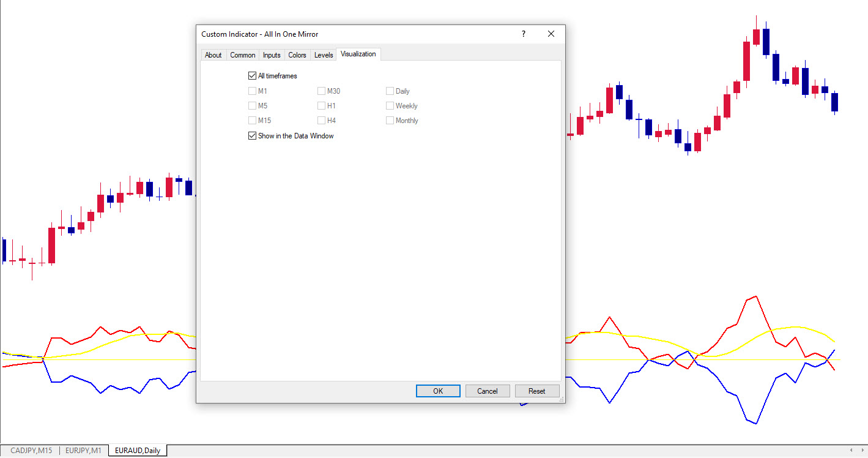The height and width of the screenshot is (458, 868).
Task: Select the Levels tab
Action: 324,55
